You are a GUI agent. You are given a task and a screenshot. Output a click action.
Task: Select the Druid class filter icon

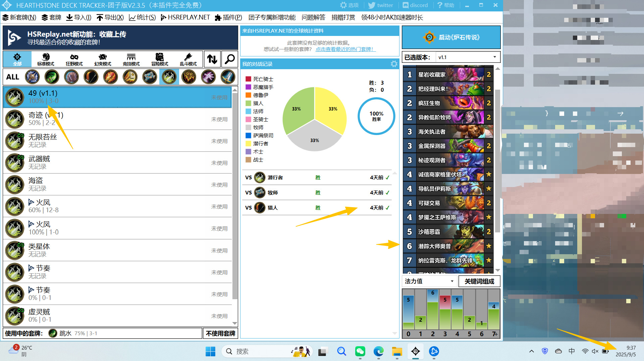pos(71,77)
